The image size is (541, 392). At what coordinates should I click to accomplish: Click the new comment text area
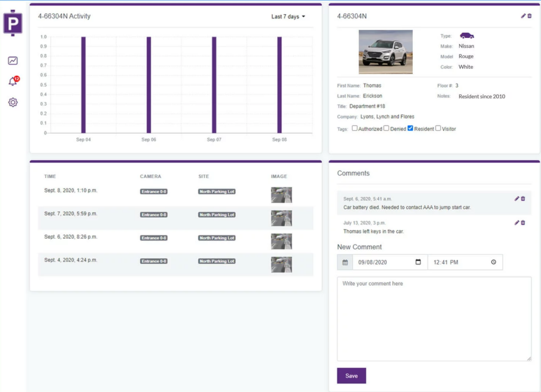coord(434,319)
